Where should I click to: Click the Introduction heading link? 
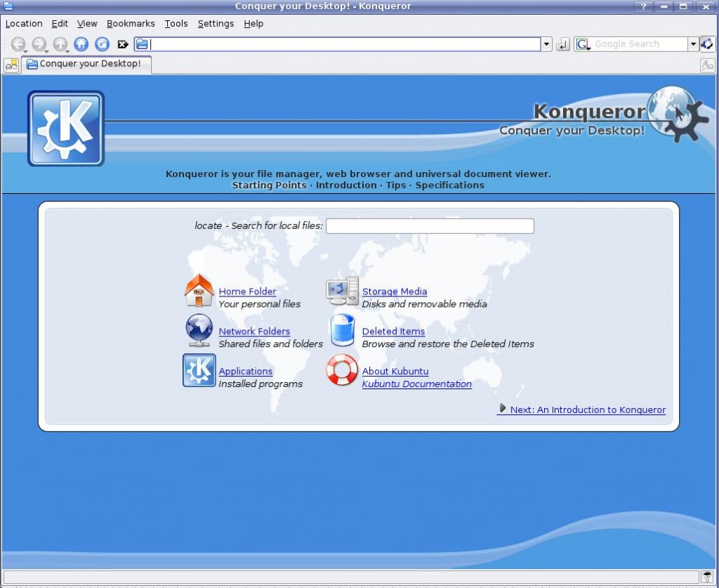pyautogui.click(x=346, y=185)
